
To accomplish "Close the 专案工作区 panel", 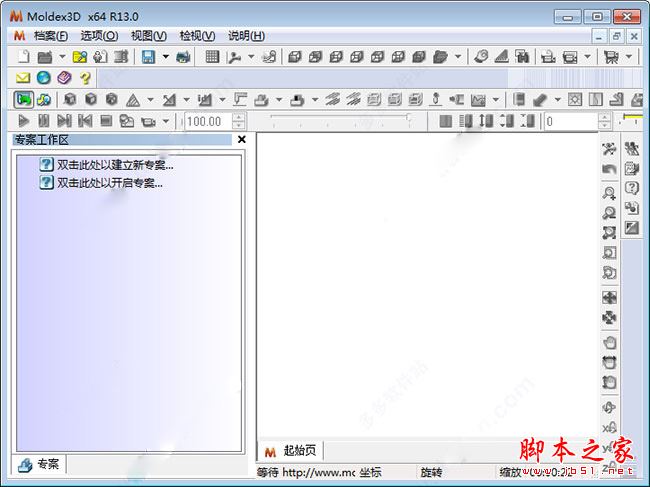I will pos(242,140).
